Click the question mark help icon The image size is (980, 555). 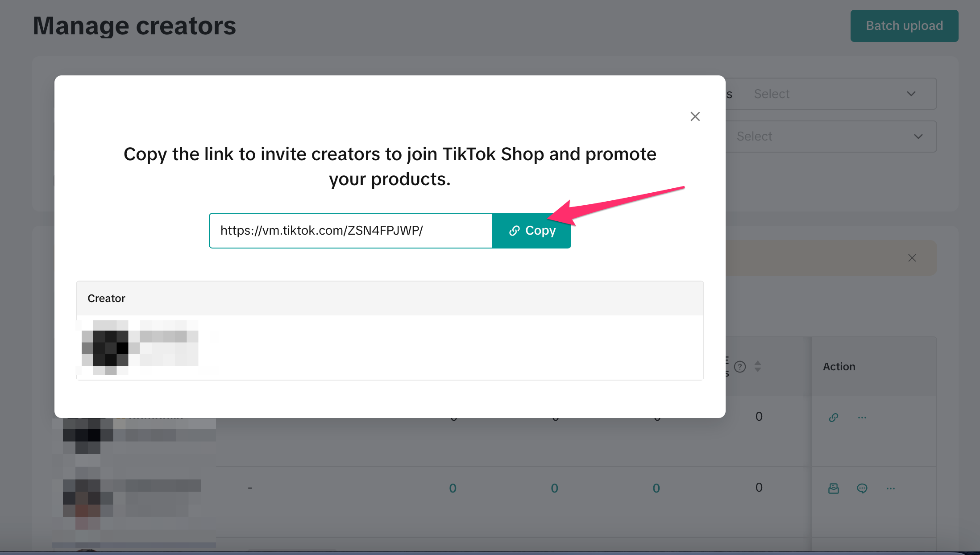[x=740, y=367]
